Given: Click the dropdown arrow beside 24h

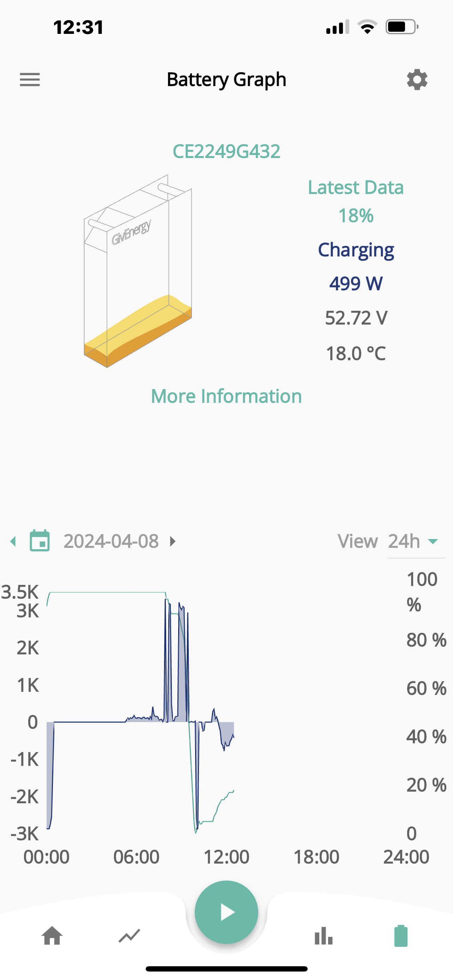Looking at the screenshot, I should tap(433, 542).
